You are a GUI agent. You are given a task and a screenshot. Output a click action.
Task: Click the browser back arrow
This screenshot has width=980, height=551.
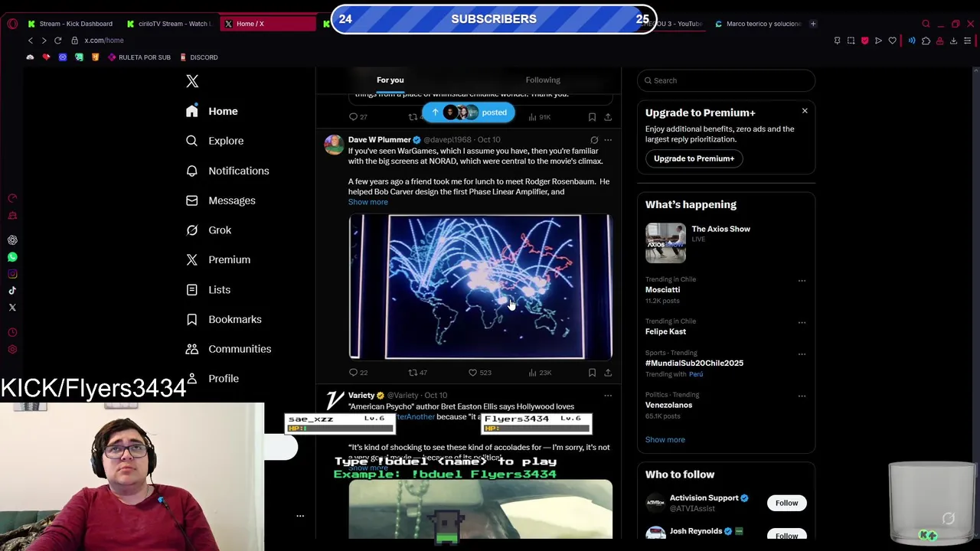point(31,41)
